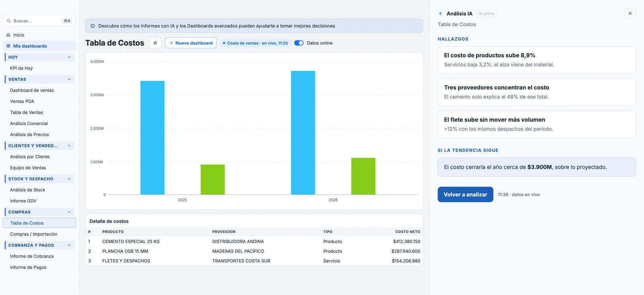This screenshot has width=644, height=295.
Task: Mark dashboard as favorite with star
Action: pos(155,43)
